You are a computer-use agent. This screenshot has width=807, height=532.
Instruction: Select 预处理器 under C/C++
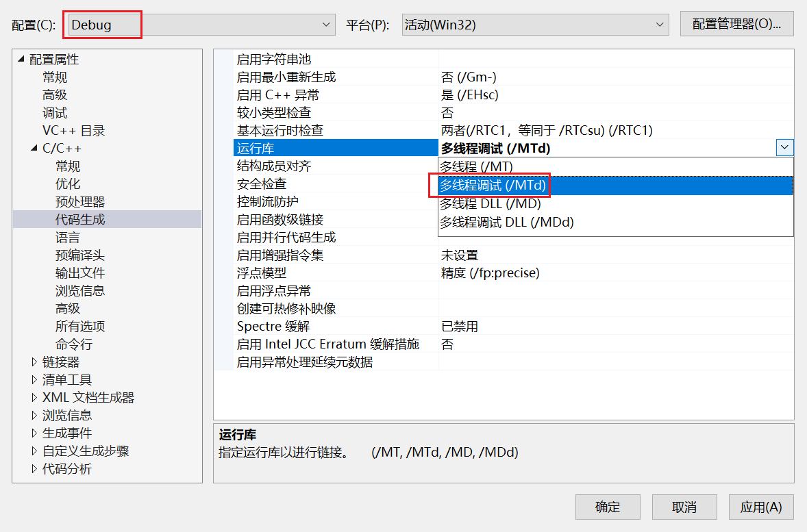point(80,202)
